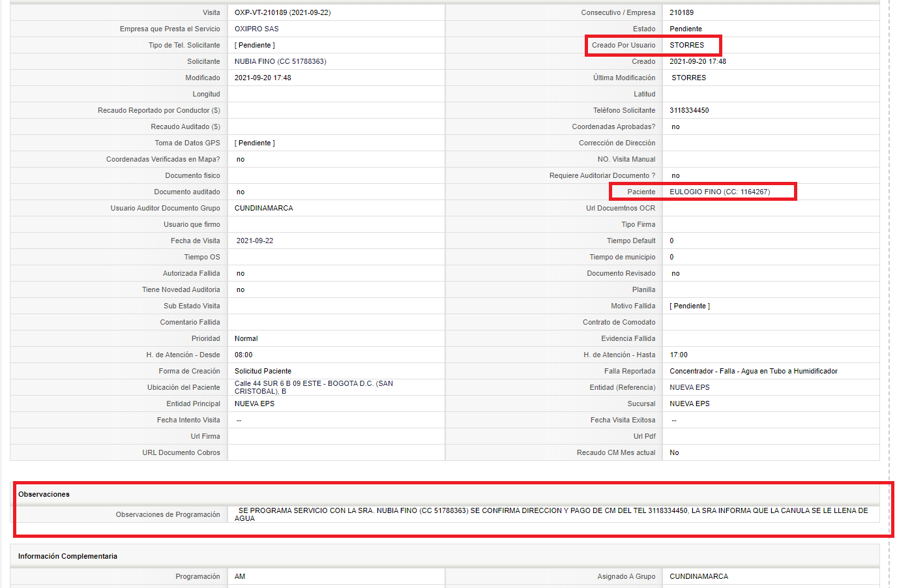897x588 pixels.
Task: Select Entidad Principal value NUEVA EPS
Action: [x=254, y=404]
